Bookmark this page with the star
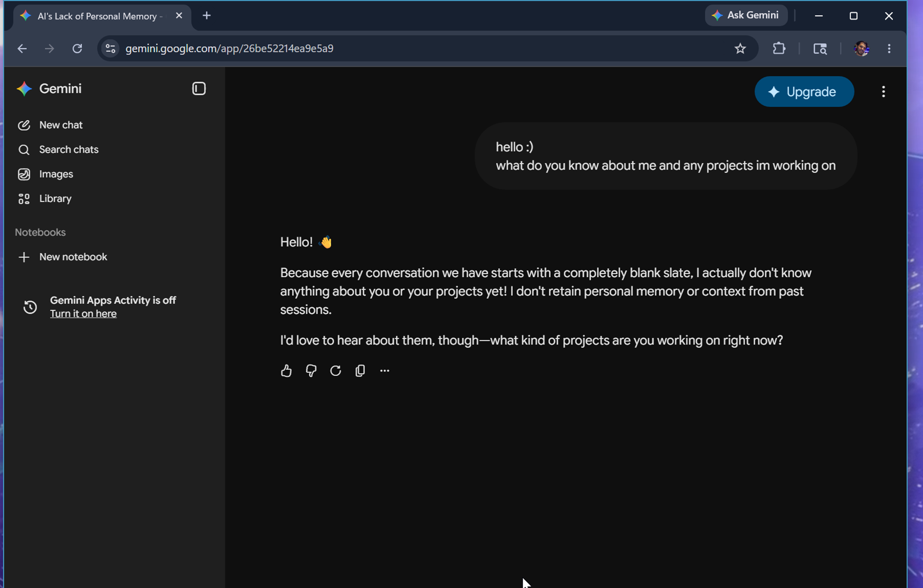Screen dimensions: 923x588 pos(740,49)
